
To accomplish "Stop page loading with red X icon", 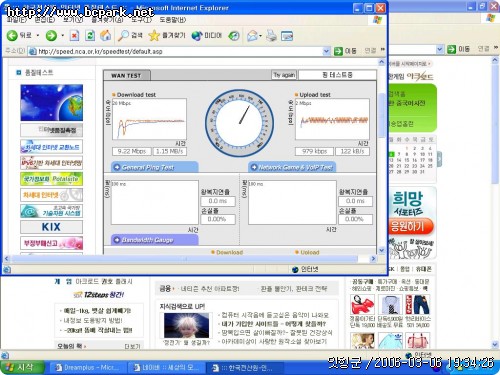I will coord(74,35).
